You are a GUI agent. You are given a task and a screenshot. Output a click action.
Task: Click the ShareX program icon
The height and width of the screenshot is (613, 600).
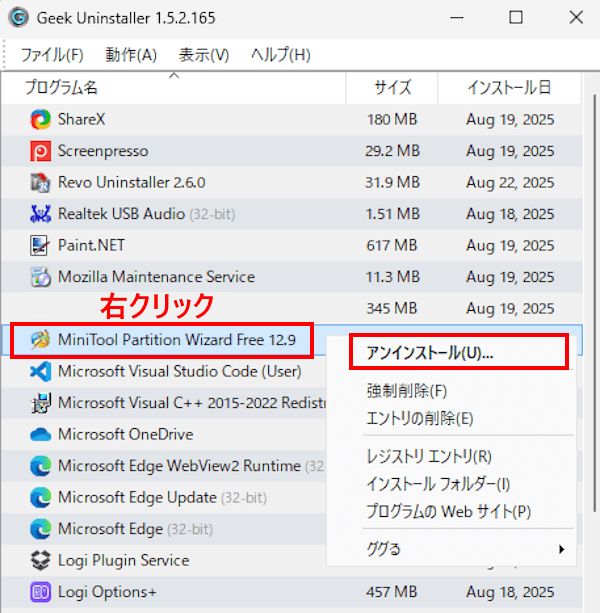41,120
